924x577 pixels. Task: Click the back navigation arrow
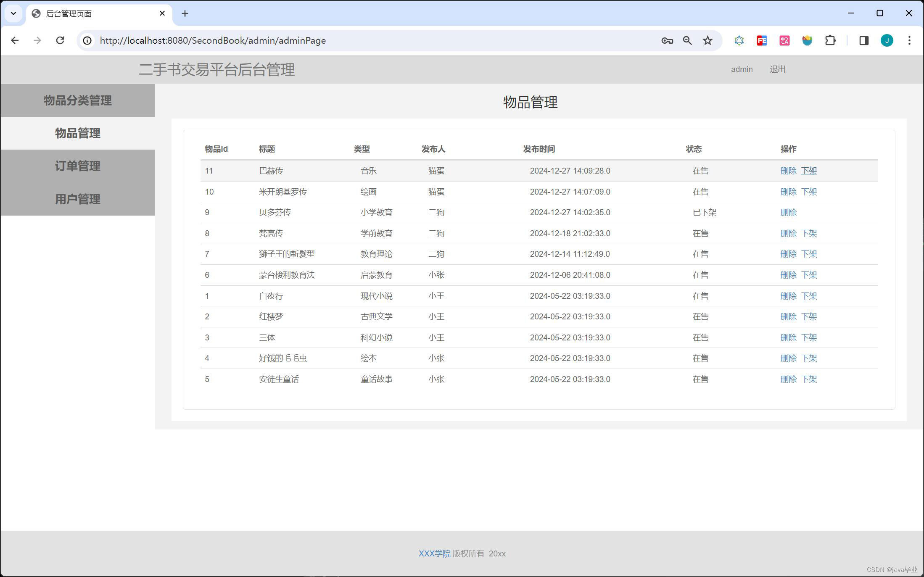[x=15, y=40]
